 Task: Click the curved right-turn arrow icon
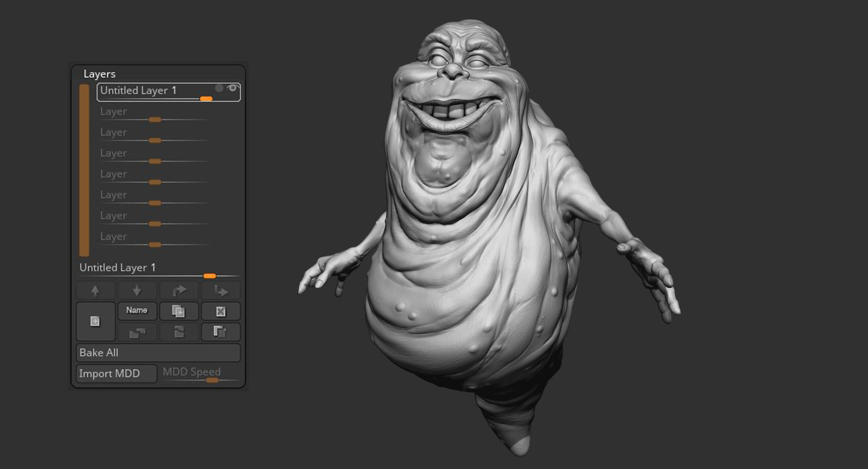179,290
